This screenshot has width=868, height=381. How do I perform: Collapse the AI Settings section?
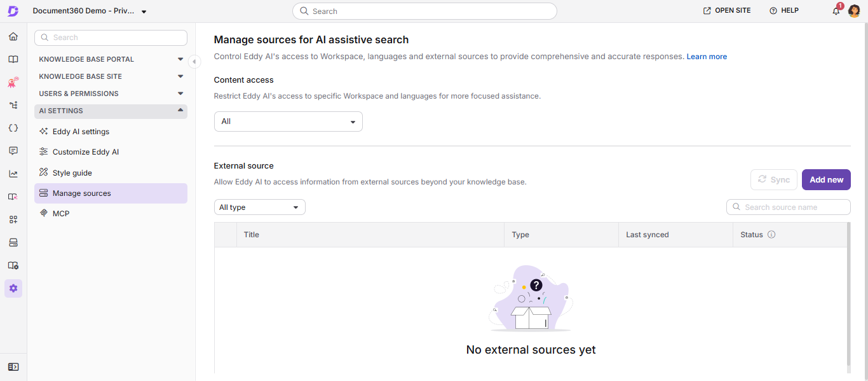point(111,111)
